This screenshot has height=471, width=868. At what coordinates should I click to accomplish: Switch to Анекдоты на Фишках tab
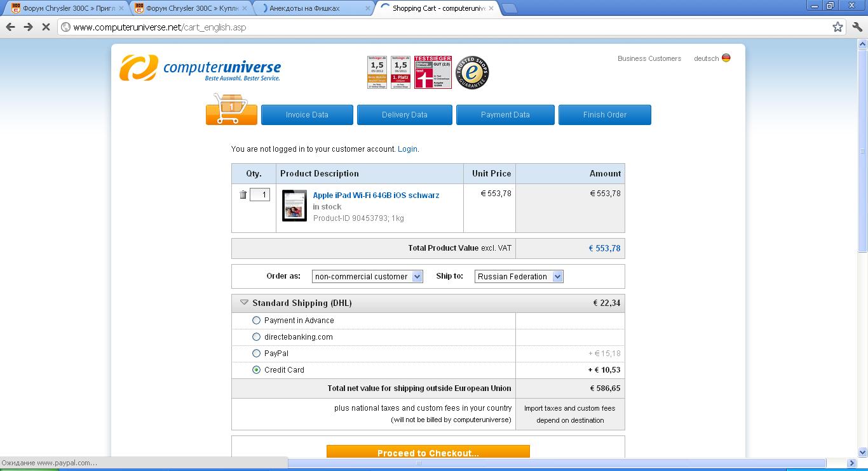[313, 8]
